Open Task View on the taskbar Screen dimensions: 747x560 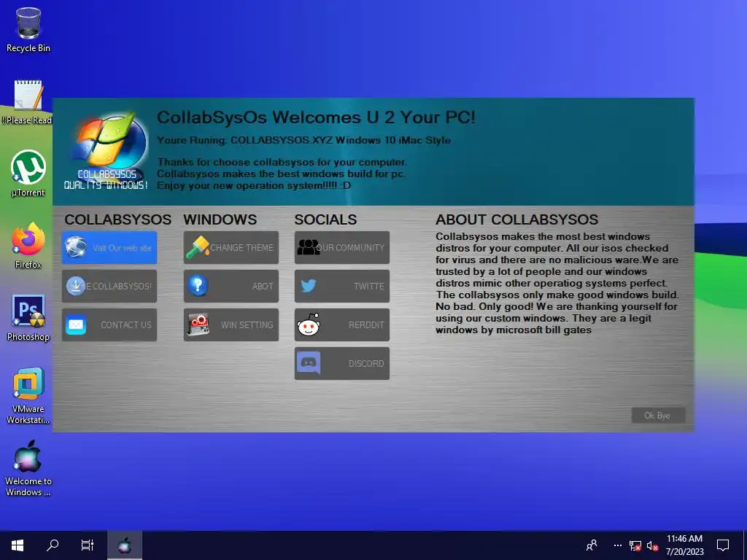coord(88,545)
